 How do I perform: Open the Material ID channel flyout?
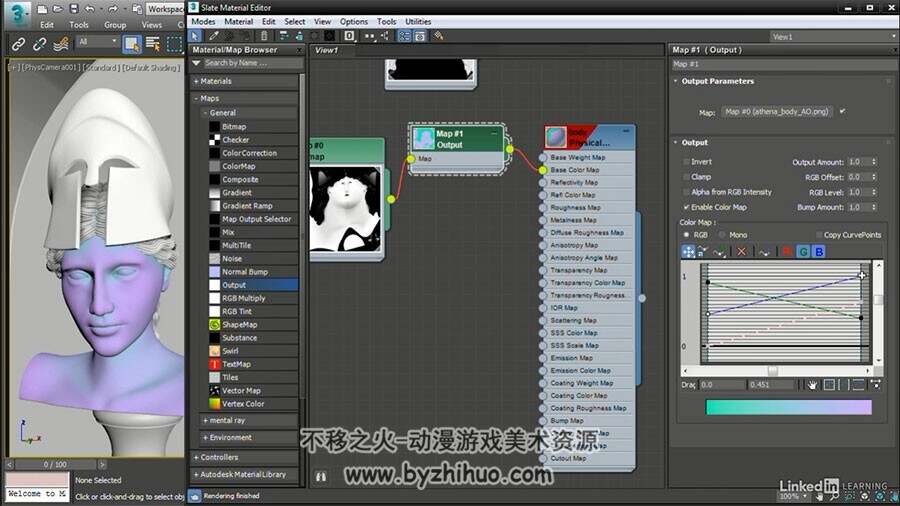[x=349, y=36]
